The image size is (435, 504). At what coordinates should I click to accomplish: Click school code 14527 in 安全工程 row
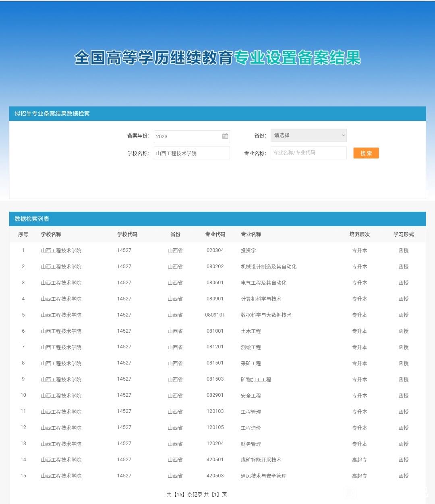(x=124, y=395)
